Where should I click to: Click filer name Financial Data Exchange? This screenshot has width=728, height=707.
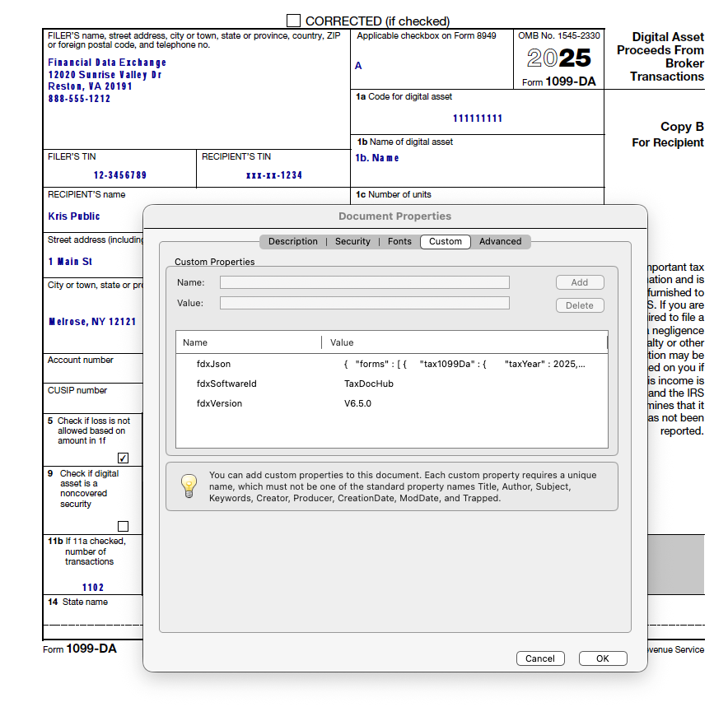[x=107, y=63]
